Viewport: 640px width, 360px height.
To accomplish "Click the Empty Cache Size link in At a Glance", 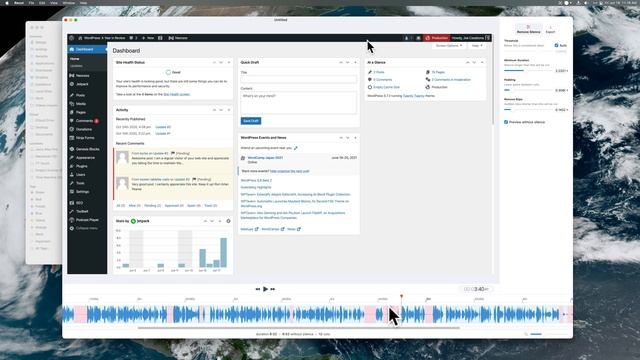I will pos(386,87).
